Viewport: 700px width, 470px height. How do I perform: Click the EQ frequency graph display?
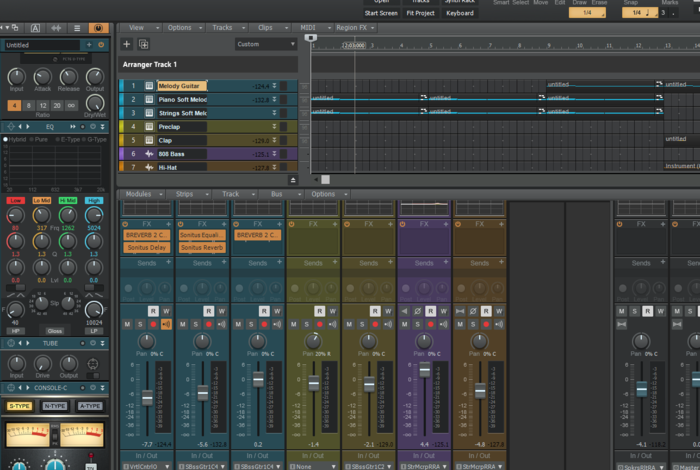(x=54, y=167)
